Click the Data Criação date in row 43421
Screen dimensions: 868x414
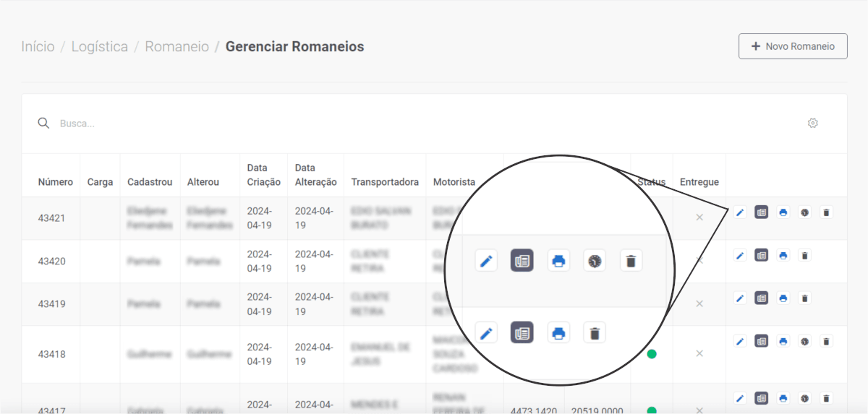pos(259,217)
